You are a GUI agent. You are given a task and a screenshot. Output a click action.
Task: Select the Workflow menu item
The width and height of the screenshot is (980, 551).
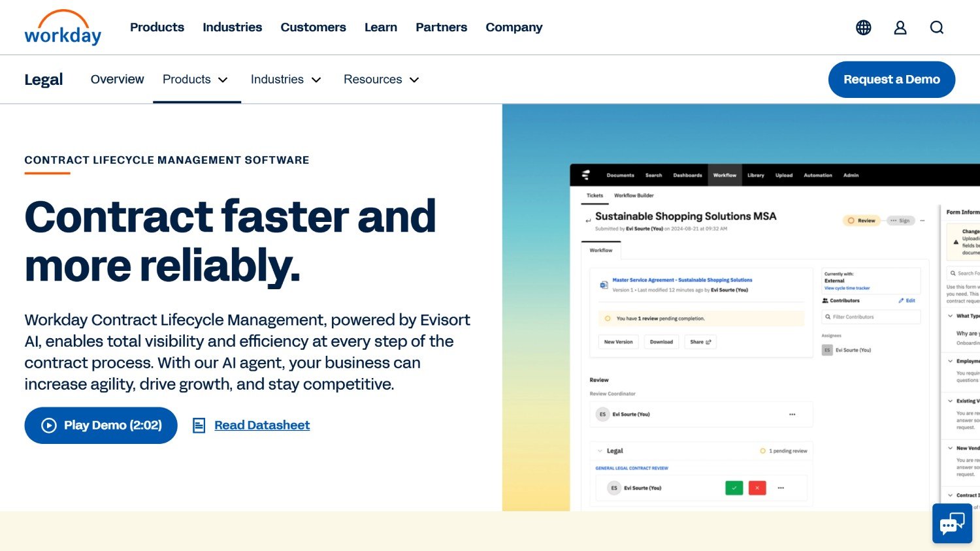[725, 175]
